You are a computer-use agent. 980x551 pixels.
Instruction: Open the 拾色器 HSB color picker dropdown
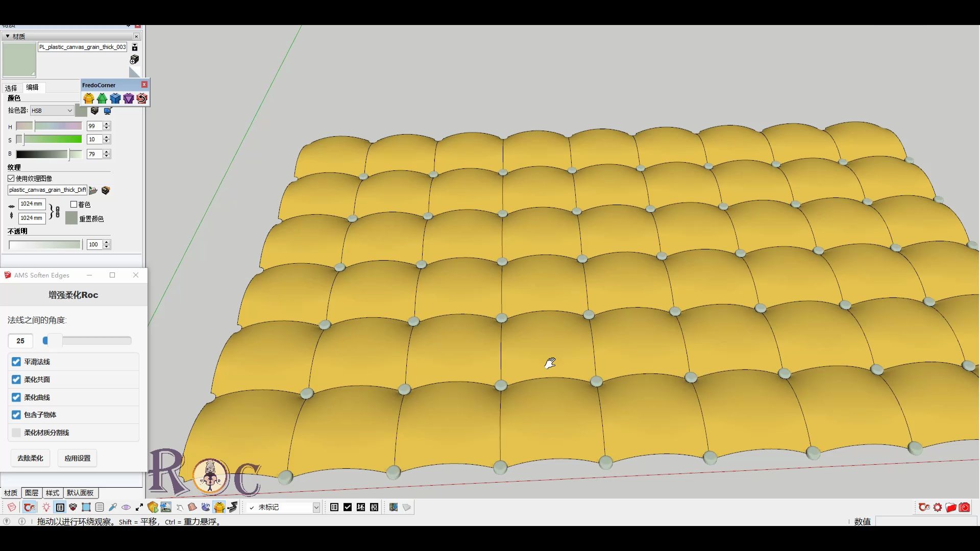point(52,110)
